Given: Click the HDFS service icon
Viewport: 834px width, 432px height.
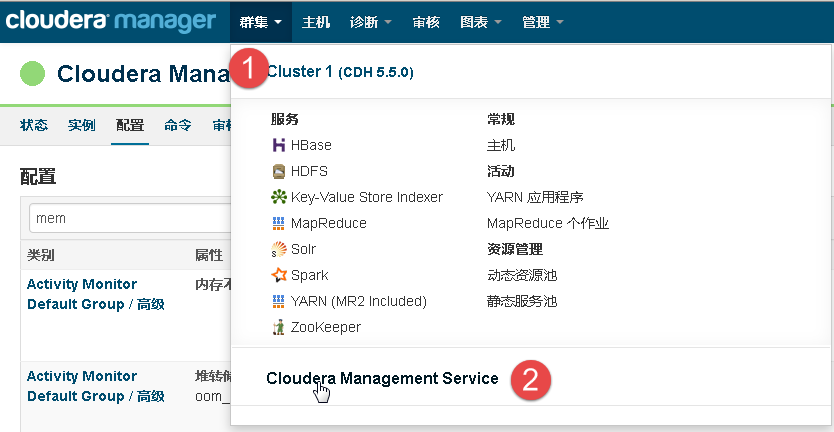Looking at the screenshot, I should coord(278,171).
